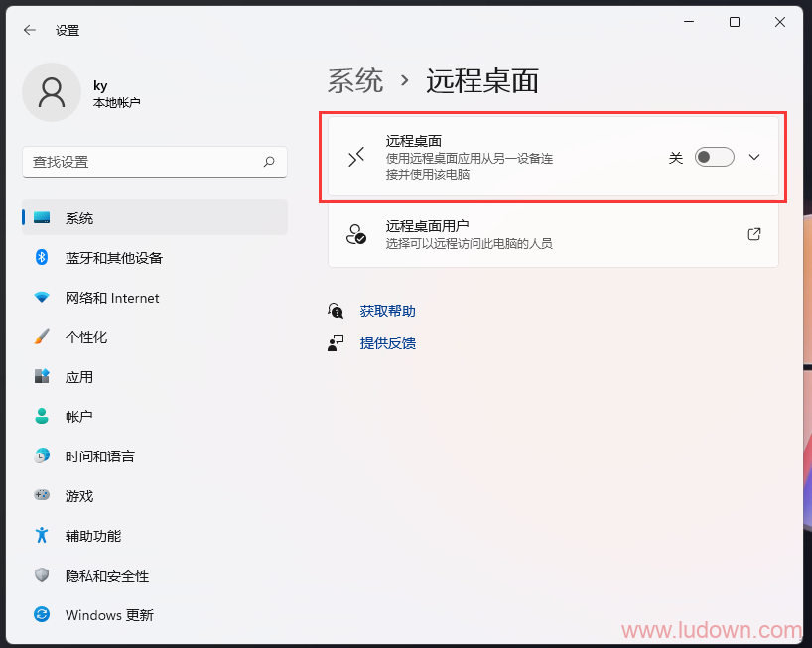Screen dimensions: 812x648
Task: Open 应用 settings category
Action: (x=155, y=376)
